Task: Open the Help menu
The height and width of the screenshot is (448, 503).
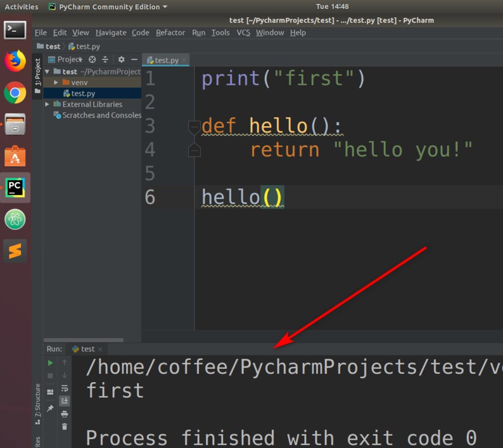Action: click(x=298, y=33)
